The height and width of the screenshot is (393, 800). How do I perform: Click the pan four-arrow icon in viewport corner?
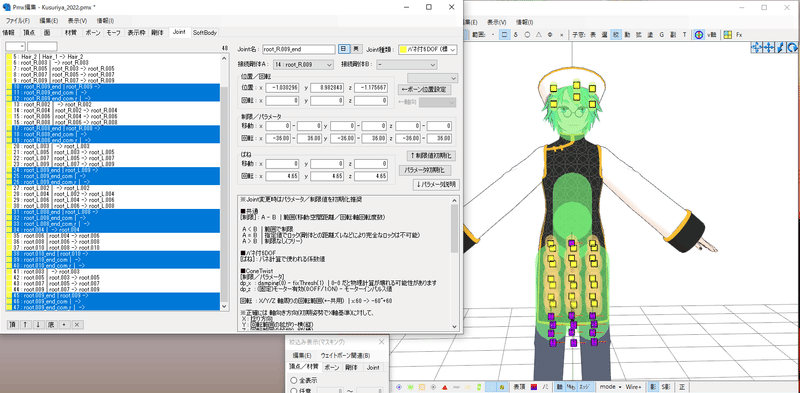(768, 47)
